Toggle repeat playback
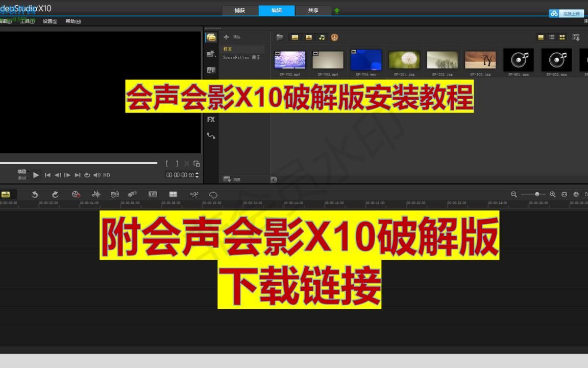This screenshot has height=368, width=588. click(x=87, y=175)
